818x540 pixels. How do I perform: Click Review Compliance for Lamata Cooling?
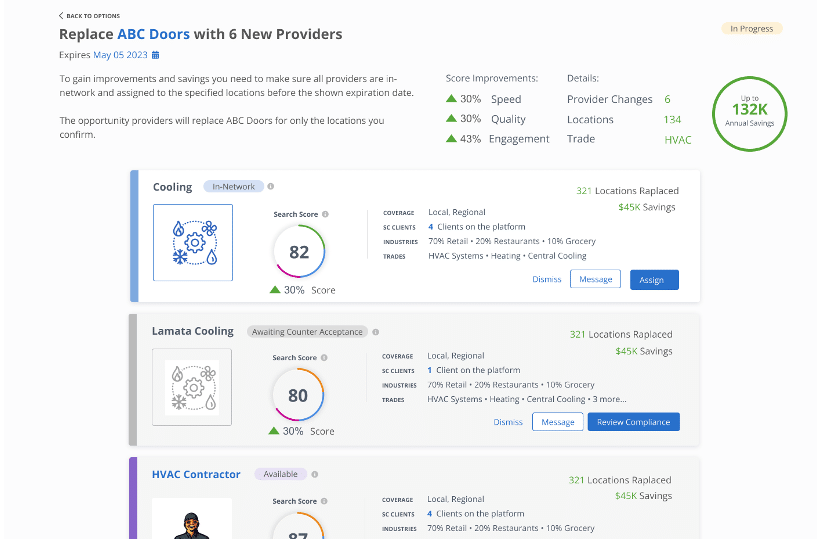[x=633, y=422]
